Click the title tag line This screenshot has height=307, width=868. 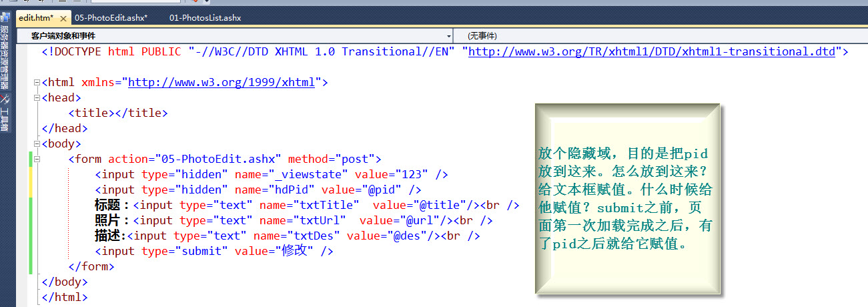click(x=118, y=113)
